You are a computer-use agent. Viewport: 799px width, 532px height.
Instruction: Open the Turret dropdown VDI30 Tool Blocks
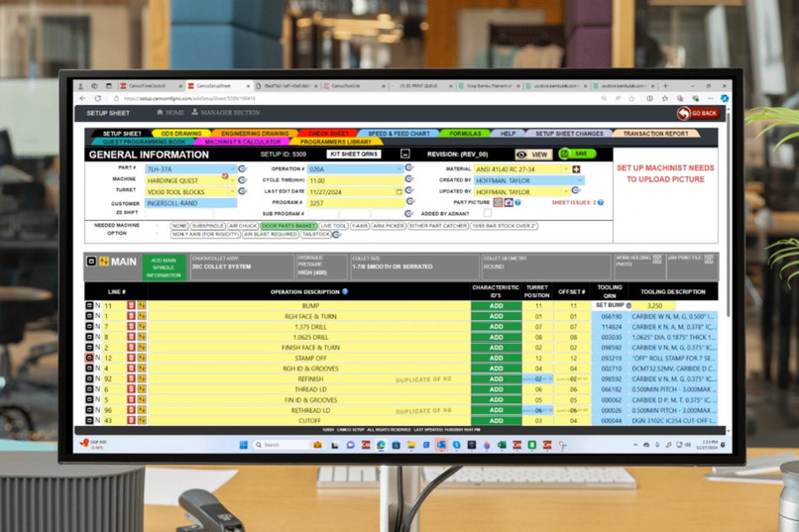pos(191,192)
